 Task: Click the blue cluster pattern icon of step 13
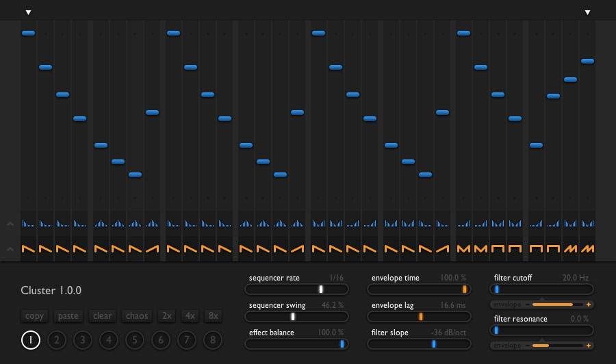246,224
